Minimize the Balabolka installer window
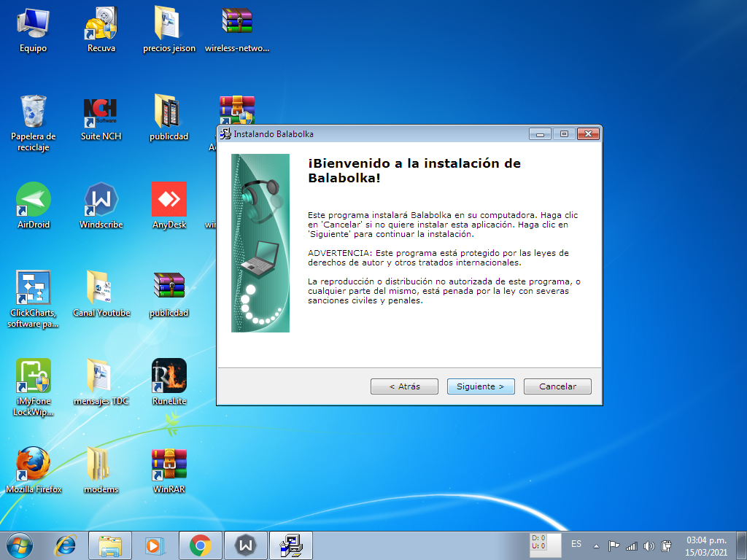This screenshot has height=560, width=747. point(540,134)
